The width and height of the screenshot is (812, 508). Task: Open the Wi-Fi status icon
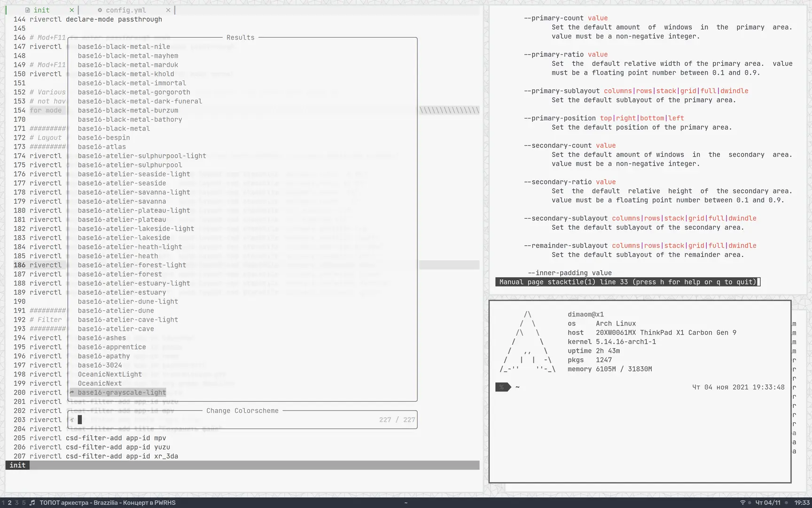click(x=743, y=503)
